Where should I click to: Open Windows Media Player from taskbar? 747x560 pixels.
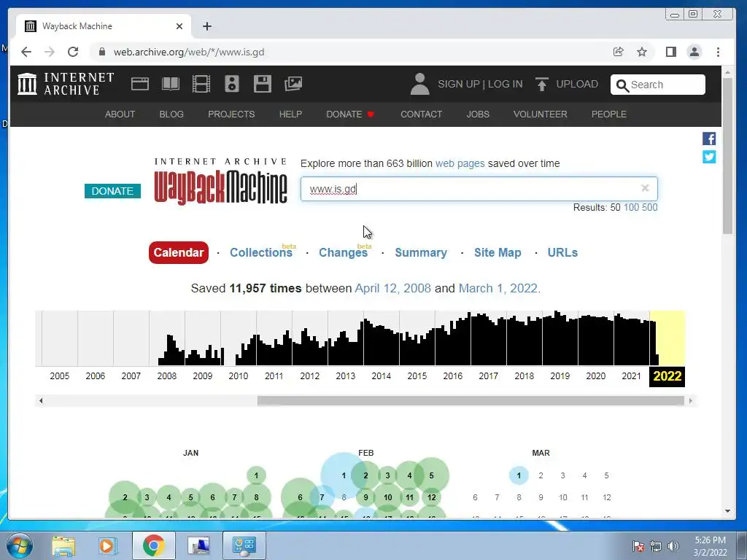coord(107,545)
